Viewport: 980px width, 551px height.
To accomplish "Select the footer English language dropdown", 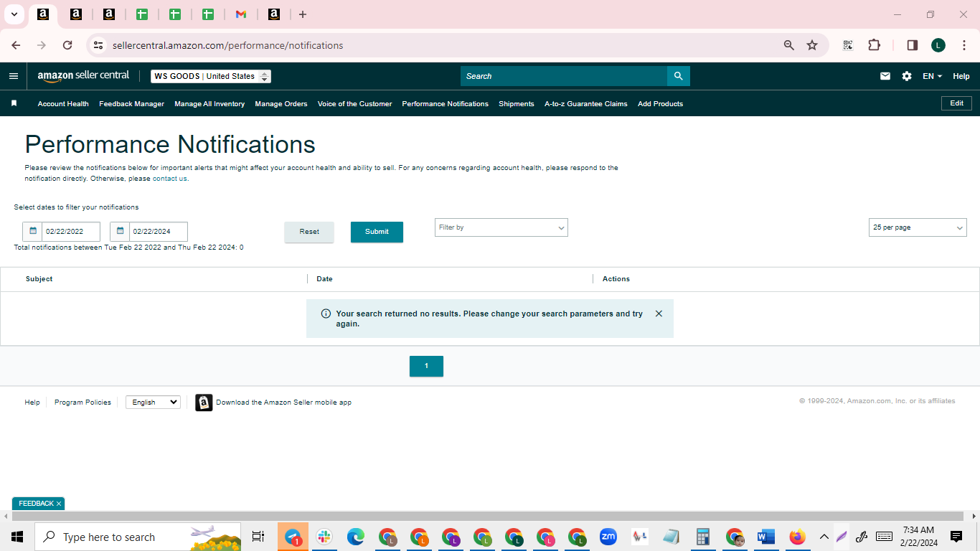I will point(153,402).
